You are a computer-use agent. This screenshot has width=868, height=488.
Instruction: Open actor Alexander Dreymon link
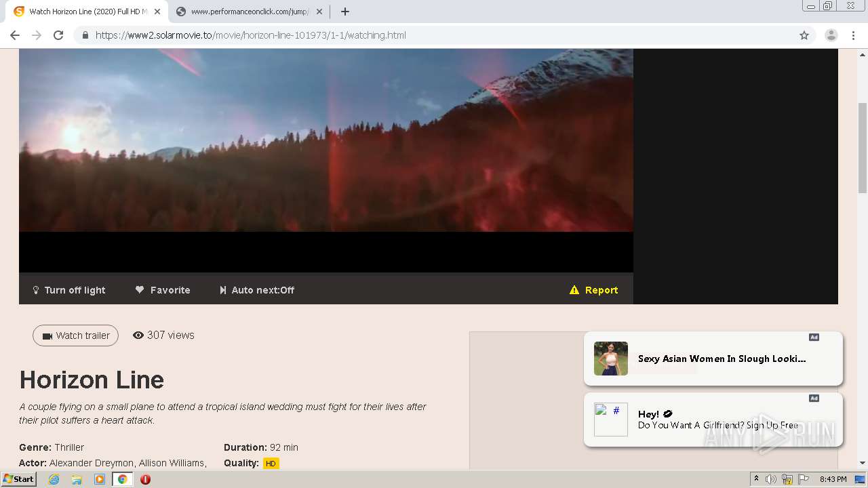tap(92, 463)
